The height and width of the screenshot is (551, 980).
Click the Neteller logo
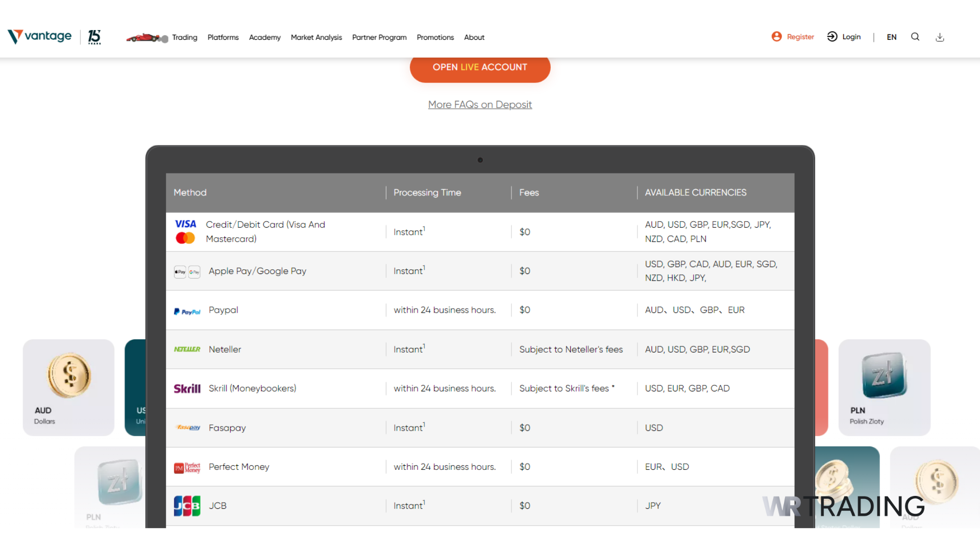tap(187, 349)
